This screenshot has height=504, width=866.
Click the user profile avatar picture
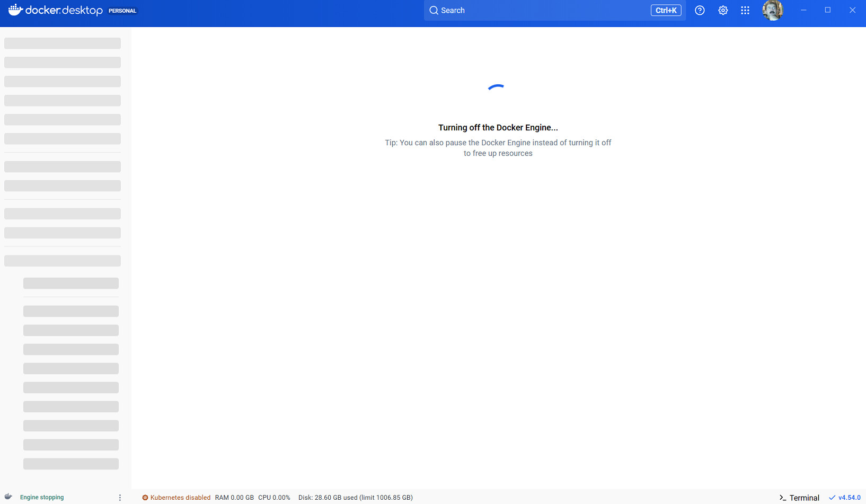[x=772, y=10]
